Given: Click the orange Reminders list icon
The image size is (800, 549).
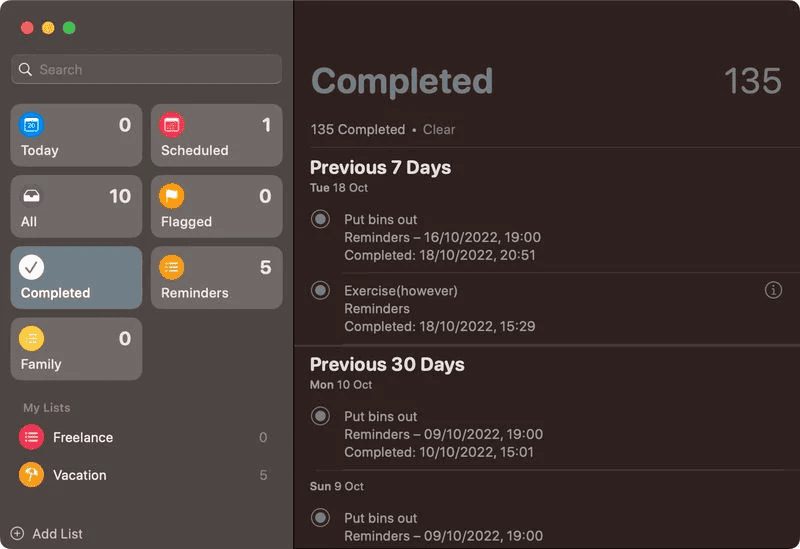Looking at the screenshot, I should pyautogui.click(x=172, y=267).
